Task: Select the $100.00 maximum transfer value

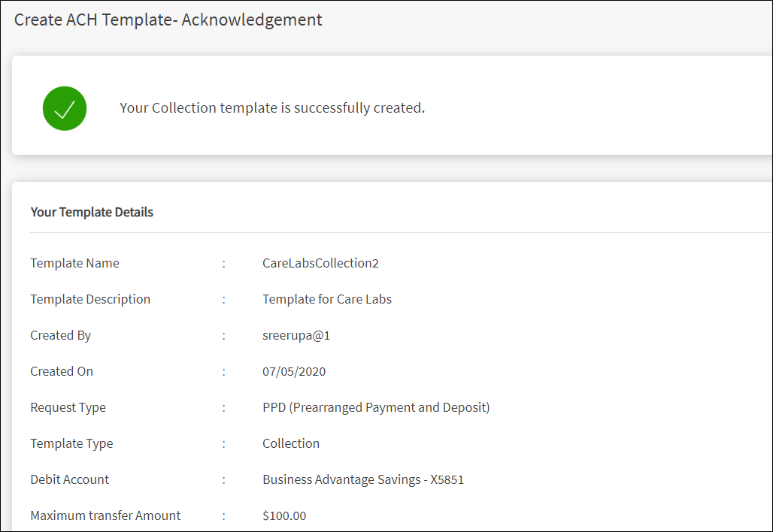Action: tap(284, 515)
